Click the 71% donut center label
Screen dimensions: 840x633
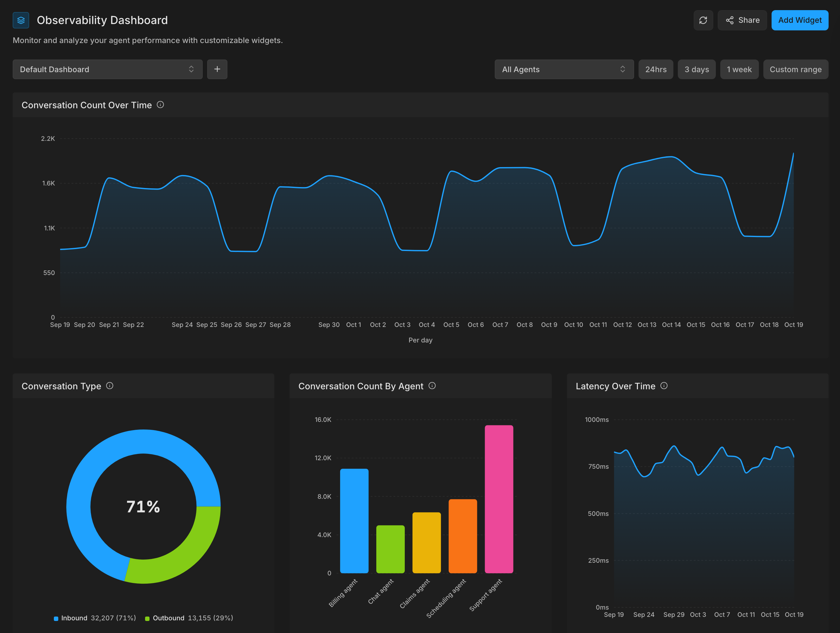point(143,507)
